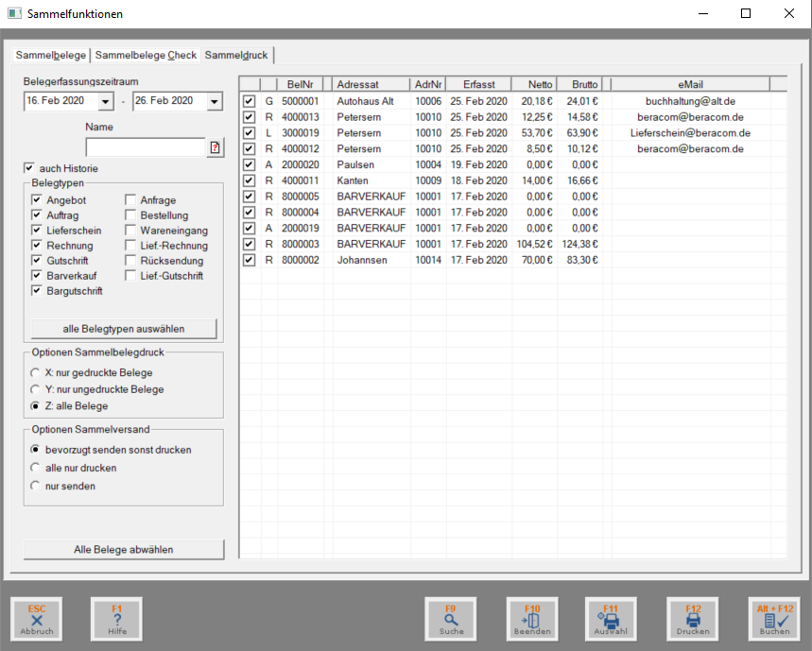Deselect row 4000013 Petersern checkbox
Viewport: 812px width, 651px height.
pyautogui.click(x=250, y=117)
